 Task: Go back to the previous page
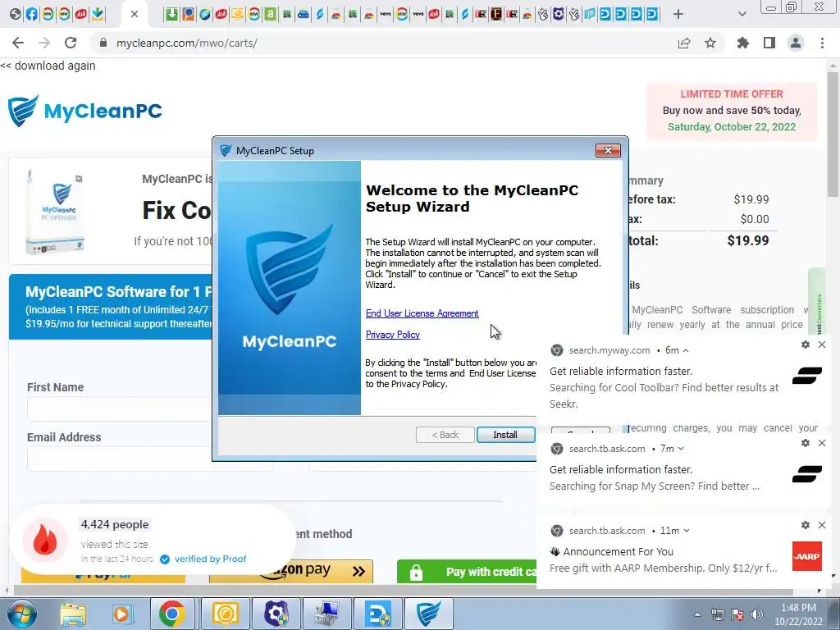[x=18, y=43]
